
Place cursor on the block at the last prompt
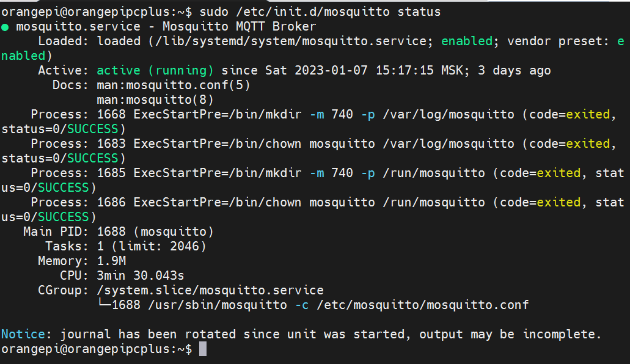tap(203, 349)
